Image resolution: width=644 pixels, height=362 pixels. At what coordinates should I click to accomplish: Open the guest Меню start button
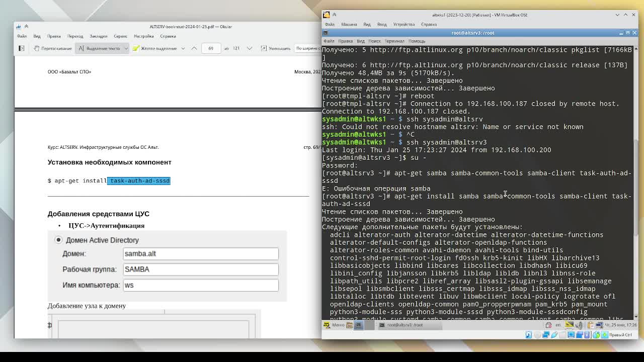point(334,325)
